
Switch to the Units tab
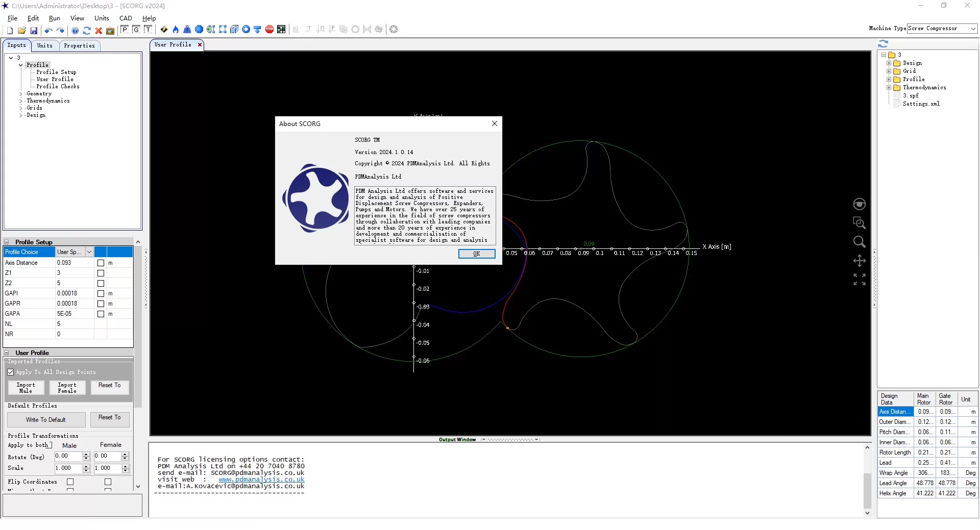coord(45,46)
